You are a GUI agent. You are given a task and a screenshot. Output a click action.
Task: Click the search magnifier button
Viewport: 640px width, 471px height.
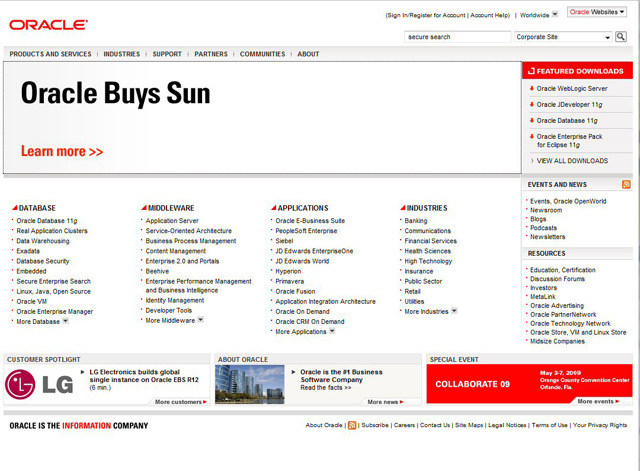(621, 37)
